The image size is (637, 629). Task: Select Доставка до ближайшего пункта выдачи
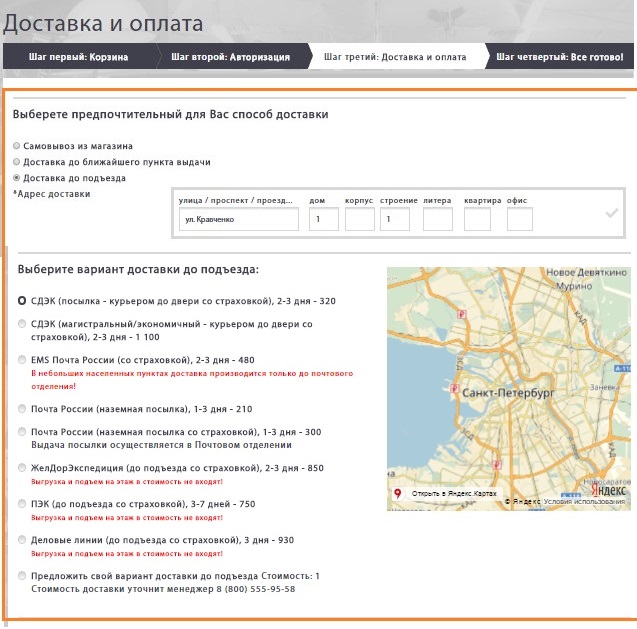point(17,162)
